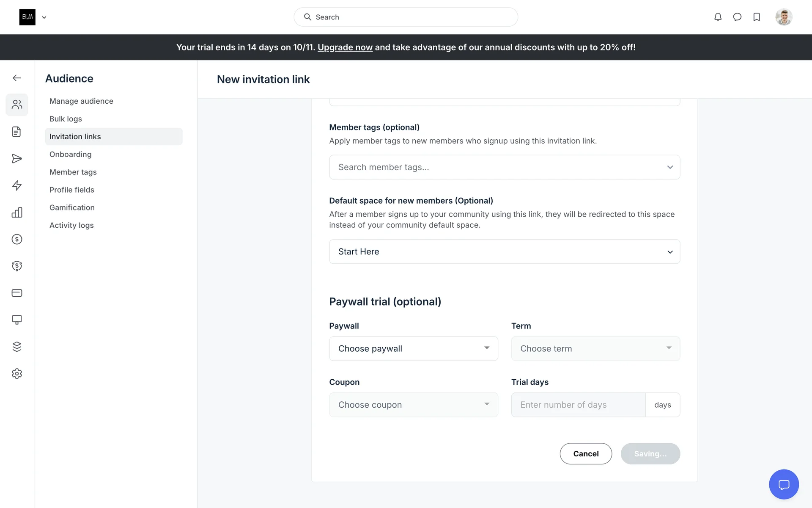
Task: Expand community switcher chevron beside logo
Action: click(x=44, y=17)
